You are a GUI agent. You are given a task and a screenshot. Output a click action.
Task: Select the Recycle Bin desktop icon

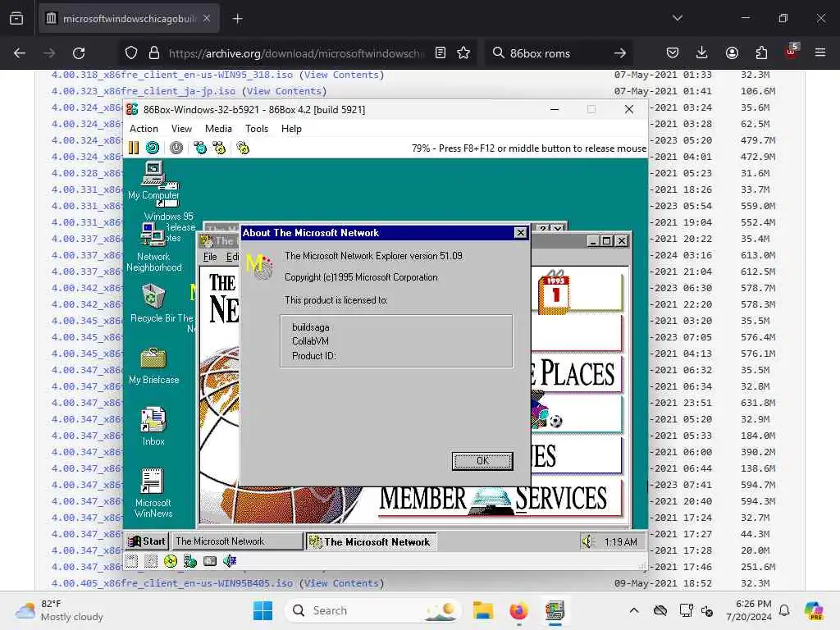[x=153, y=304]
